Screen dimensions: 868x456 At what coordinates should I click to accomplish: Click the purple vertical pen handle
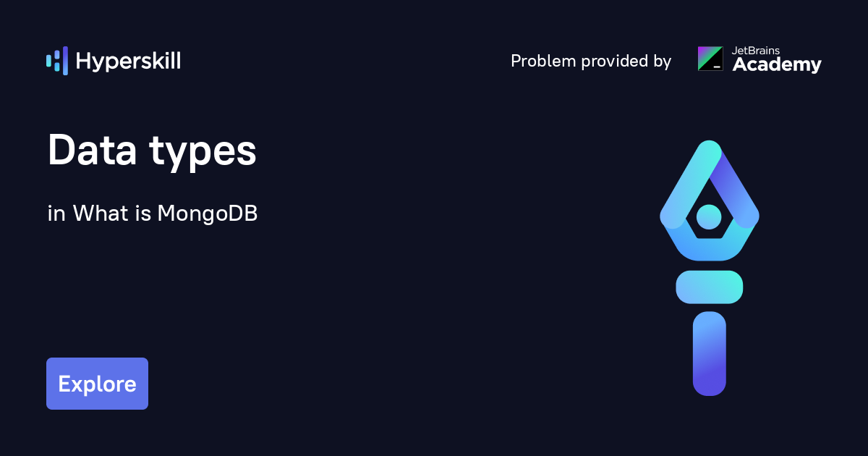click(x=709, y=353)
